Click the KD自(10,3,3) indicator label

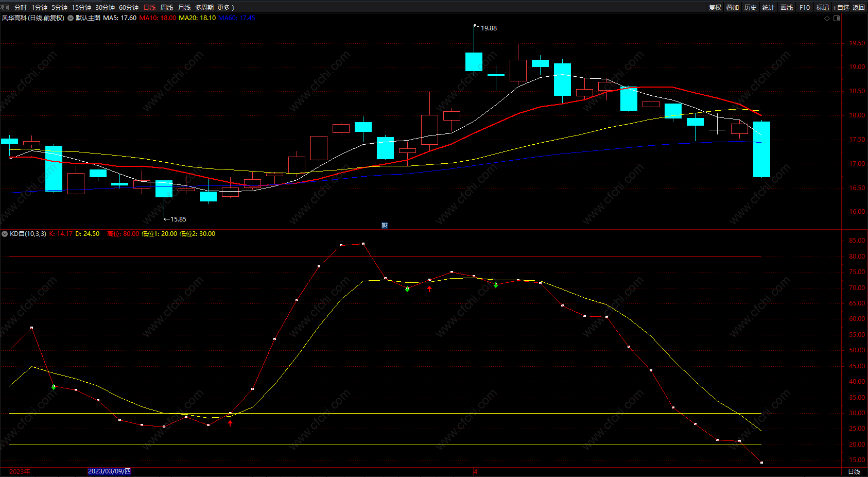pyautogui.click(x=28, y=234)
